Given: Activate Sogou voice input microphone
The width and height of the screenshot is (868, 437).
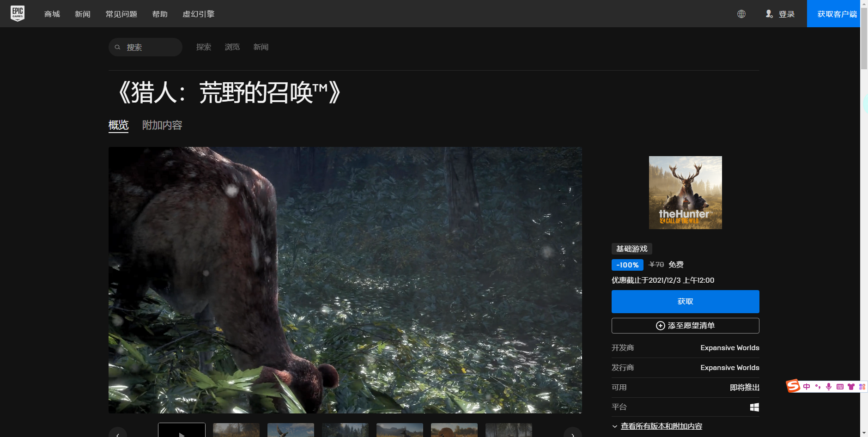Looking at the screenshot, I should (829, 387).
